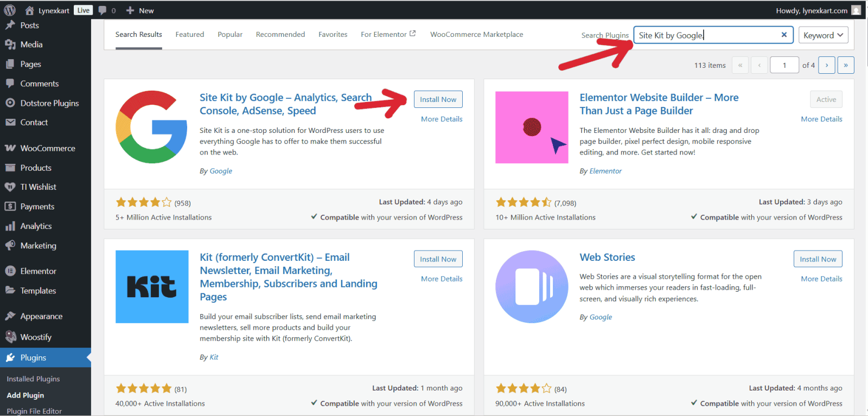The height and width of the screenshot is (416, 868).
Task: Click the Google G logo thumbnail
Action: click(152, 127)
